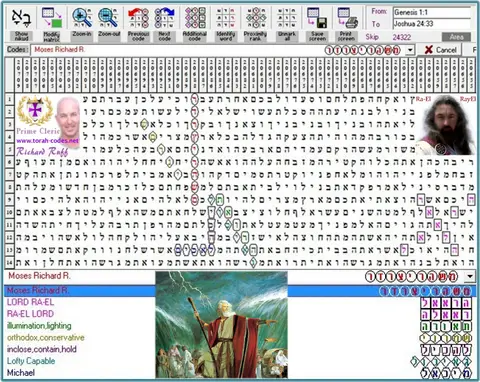Click the Show nikud label button
Screen dimensions: 480x382
pyautogui.click(x=22, y=36)
